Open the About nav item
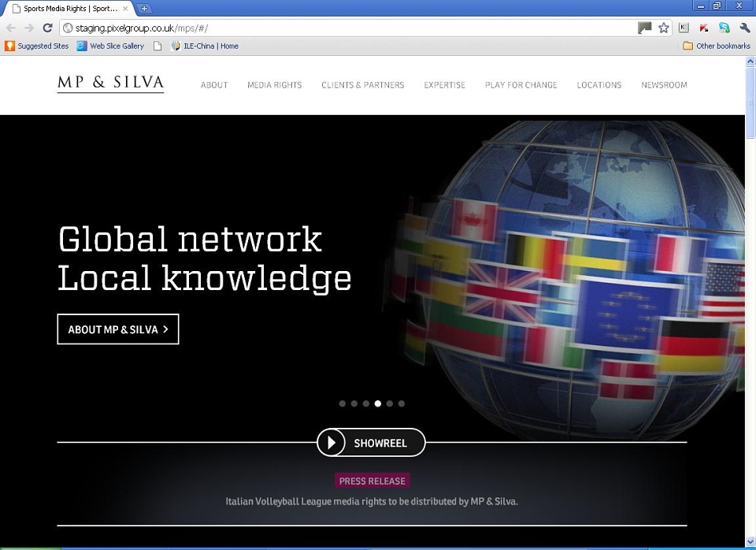This screenshot has width=756, height=550. [x=214, y=85]
